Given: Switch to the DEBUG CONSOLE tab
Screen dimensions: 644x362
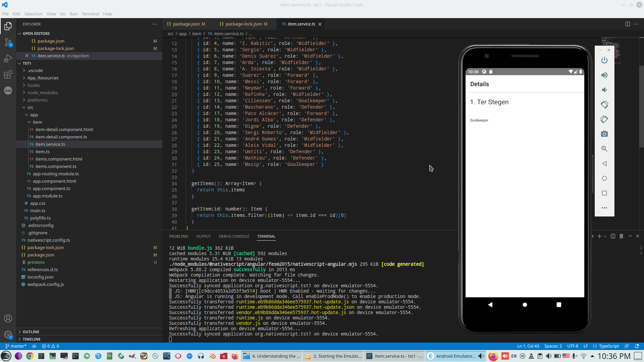Looking at the screenshot, I should [x=234, y=236].
